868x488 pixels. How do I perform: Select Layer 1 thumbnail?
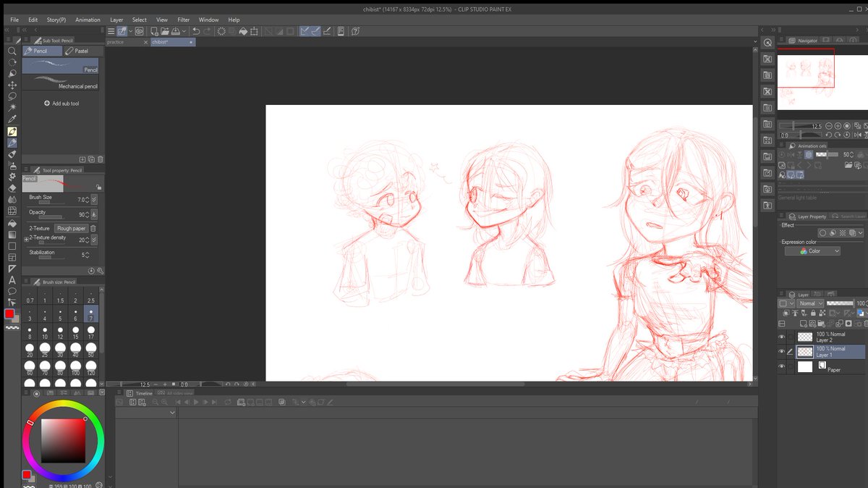pyautogui.click(x=805, y=352)
